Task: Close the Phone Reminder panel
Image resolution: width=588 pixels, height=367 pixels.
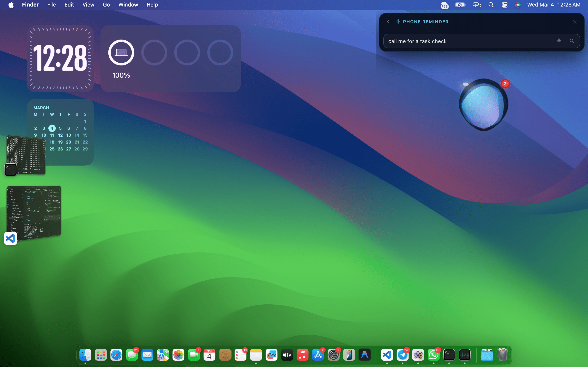Action: point(575,22)
